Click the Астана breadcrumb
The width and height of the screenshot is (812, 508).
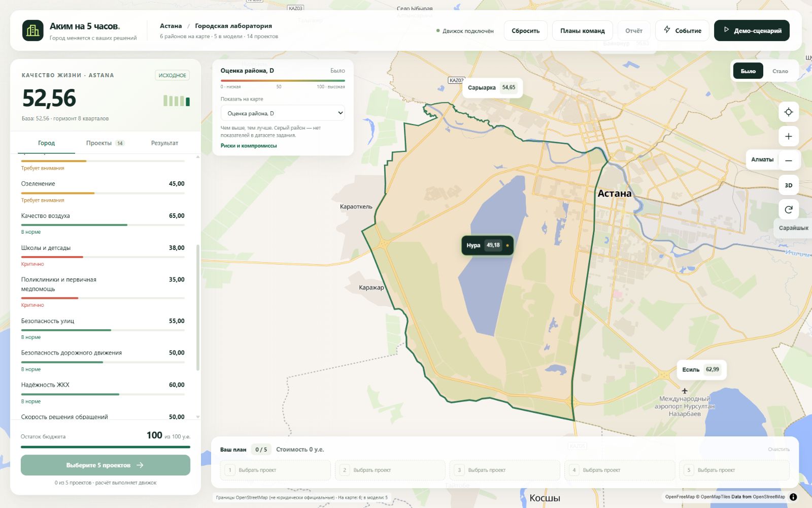coord(171,26)
